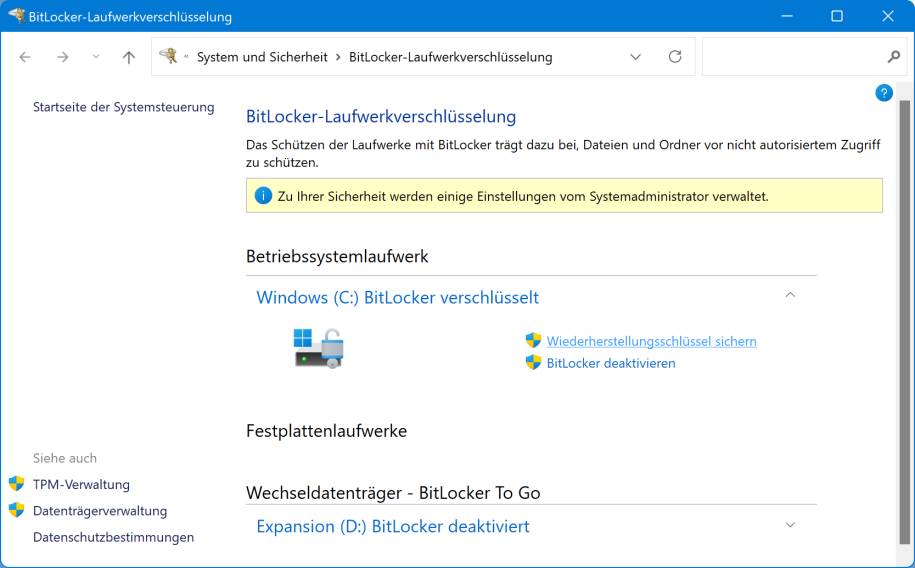Open 'TPM-Verwaltung' link
This screenshot has width=915, height=568.
tap(81, 485)
